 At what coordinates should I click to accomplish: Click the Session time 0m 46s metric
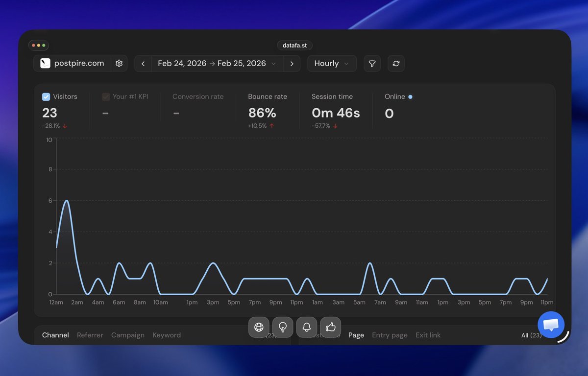click(336, 111)
